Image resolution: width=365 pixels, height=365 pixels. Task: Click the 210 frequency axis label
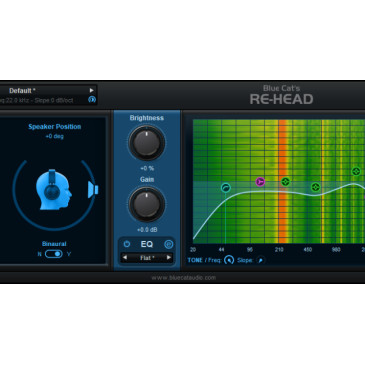click(x=279, y=250)
